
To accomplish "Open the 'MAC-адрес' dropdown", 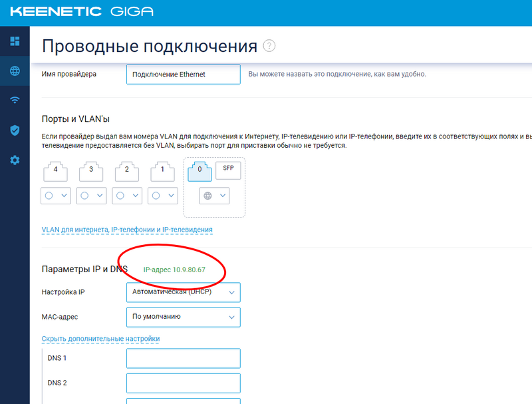I will (183, 317).
